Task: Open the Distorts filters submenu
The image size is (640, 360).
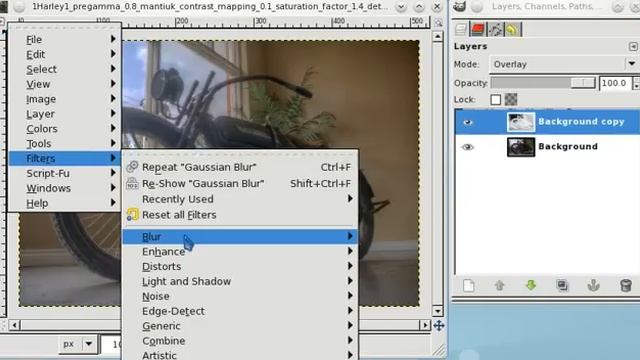Action: [x=240, y=267]
